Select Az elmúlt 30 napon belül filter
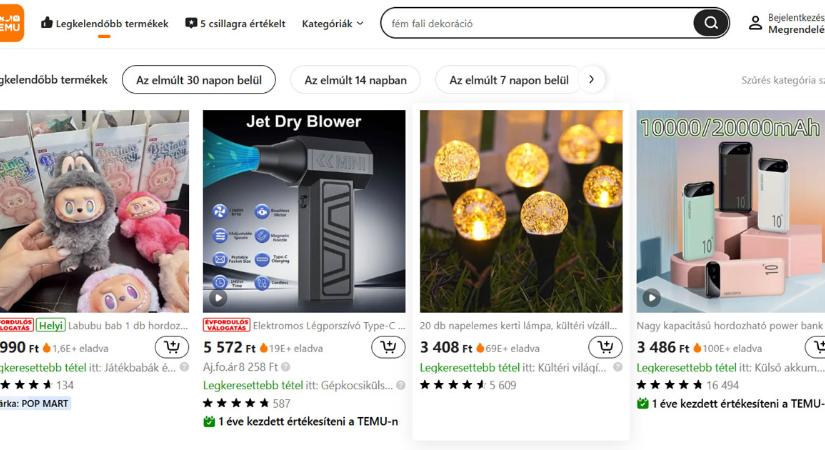 tap(199, 80)
